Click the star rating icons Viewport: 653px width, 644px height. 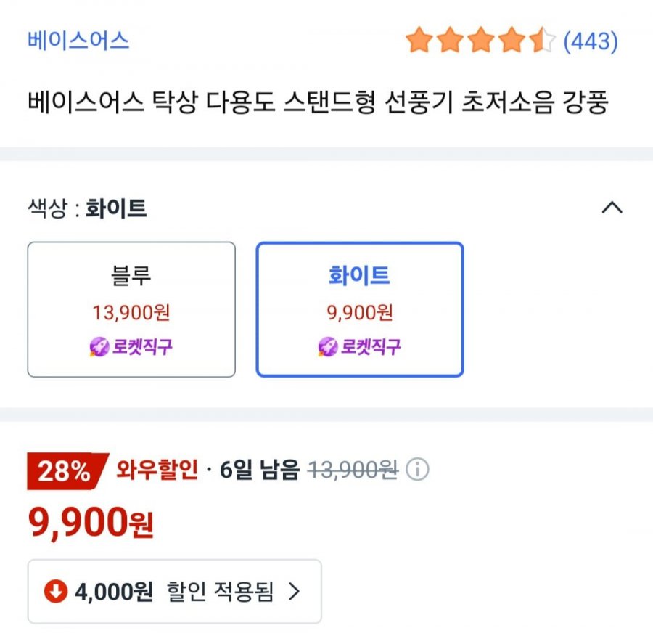480,40
